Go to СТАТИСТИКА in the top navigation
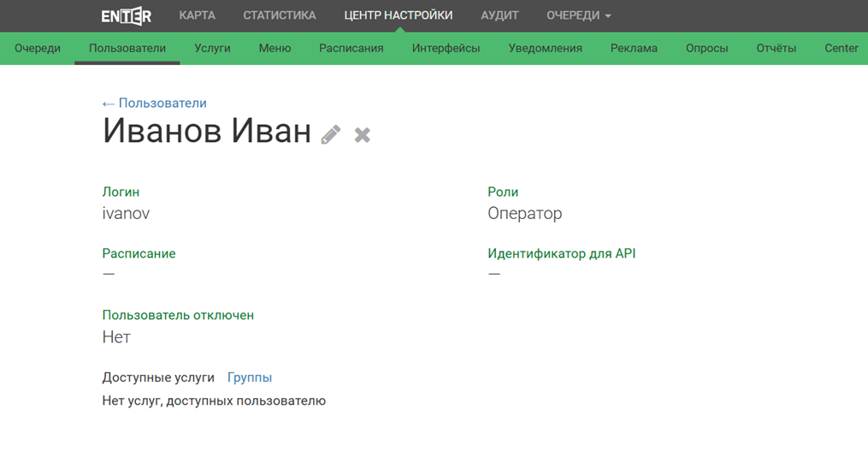 point(279,15)
